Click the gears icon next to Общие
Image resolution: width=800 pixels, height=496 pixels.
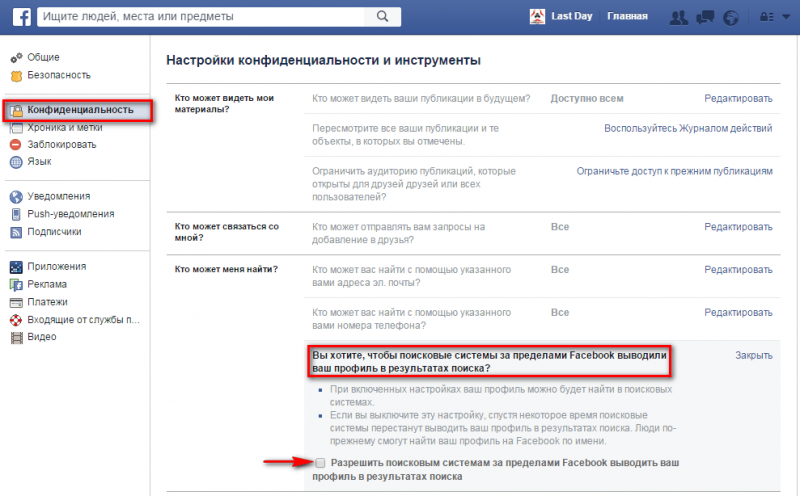click(16, 58)
